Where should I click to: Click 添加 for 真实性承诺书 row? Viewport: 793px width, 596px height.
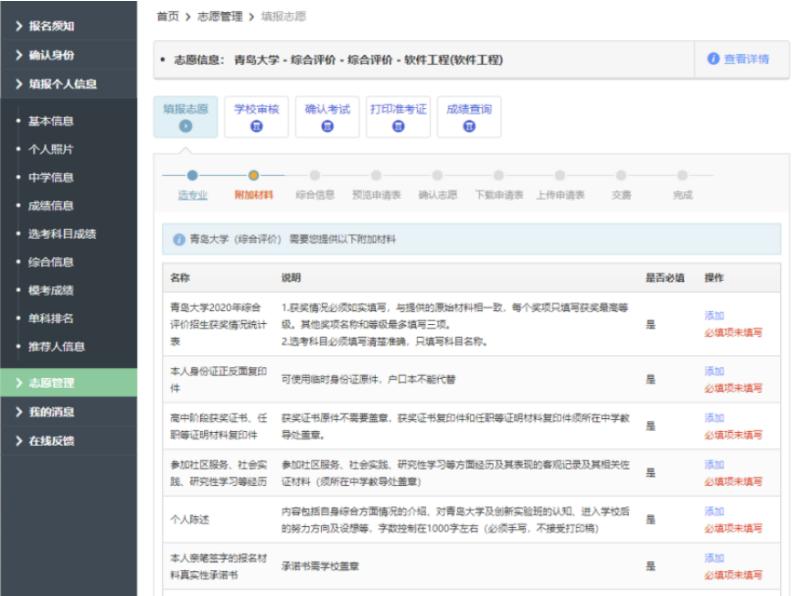click(x=714, y=558)
